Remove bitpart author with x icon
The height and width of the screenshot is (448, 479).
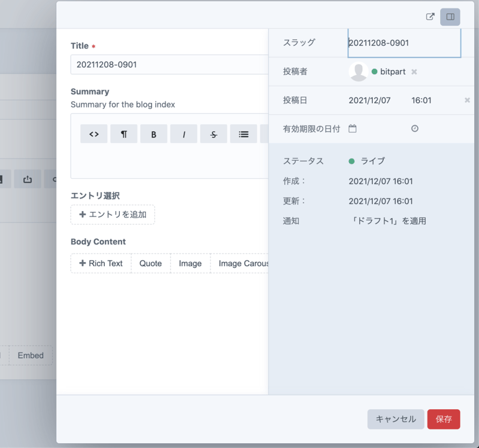[414, 72]
